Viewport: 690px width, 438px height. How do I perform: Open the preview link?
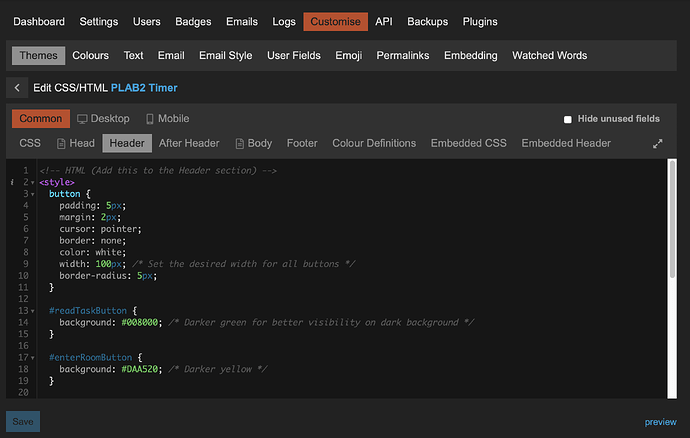pos(661,422)
